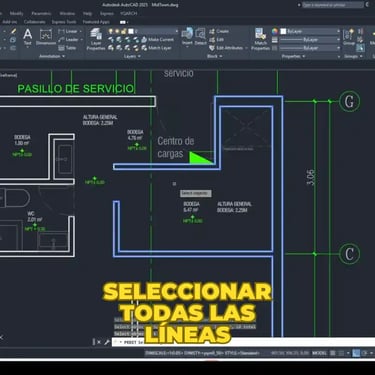This screenshot has width=375, height=375.
Task: Click the Table tool in Annotation panel
Action: (68, 48)
